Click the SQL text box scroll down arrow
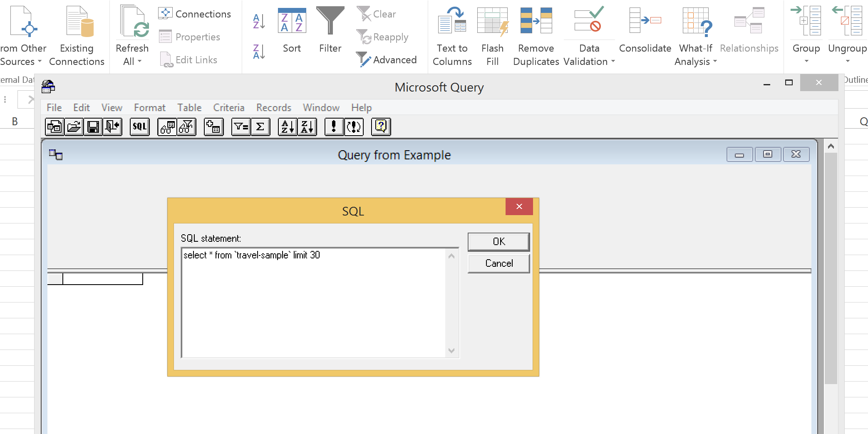The image size is (868, 434). (x=451, y=351)
